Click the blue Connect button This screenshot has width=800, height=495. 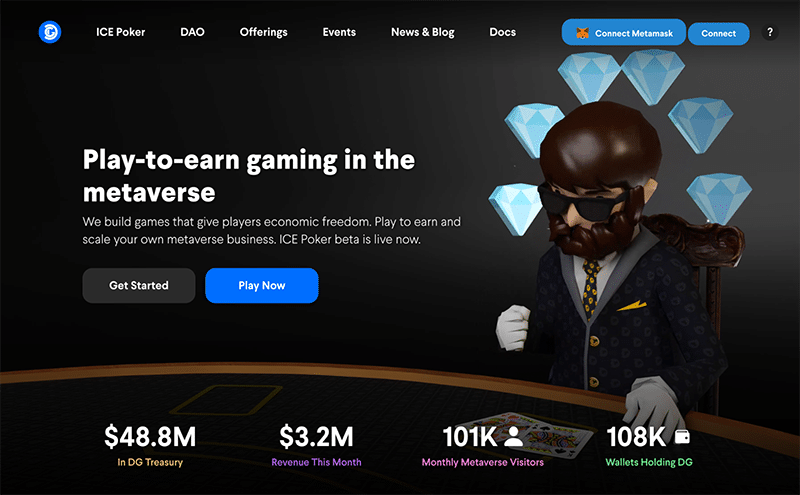click(718, 34)
